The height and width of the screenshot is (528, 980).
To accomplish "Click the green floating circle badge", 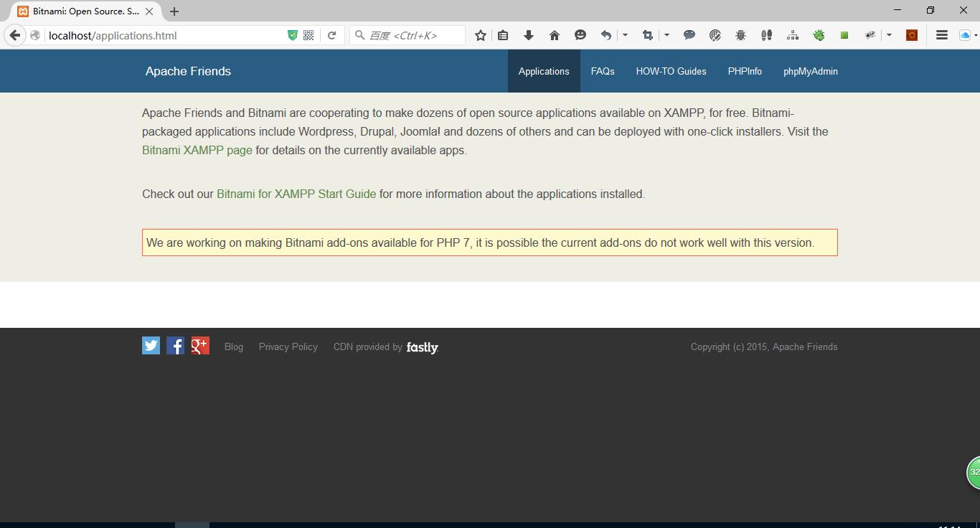I will (974, 473).
